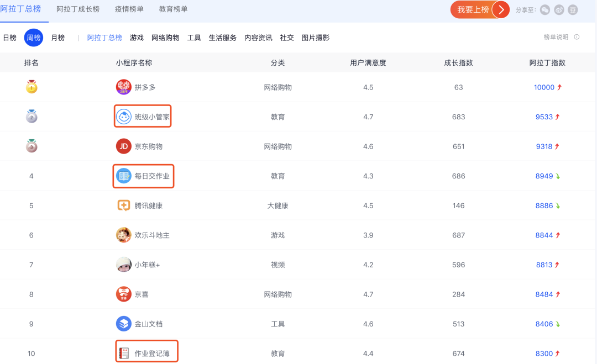Click the 拼多多 app icon
The height and width of the screenshot is (364, 597).
[123, 87]
